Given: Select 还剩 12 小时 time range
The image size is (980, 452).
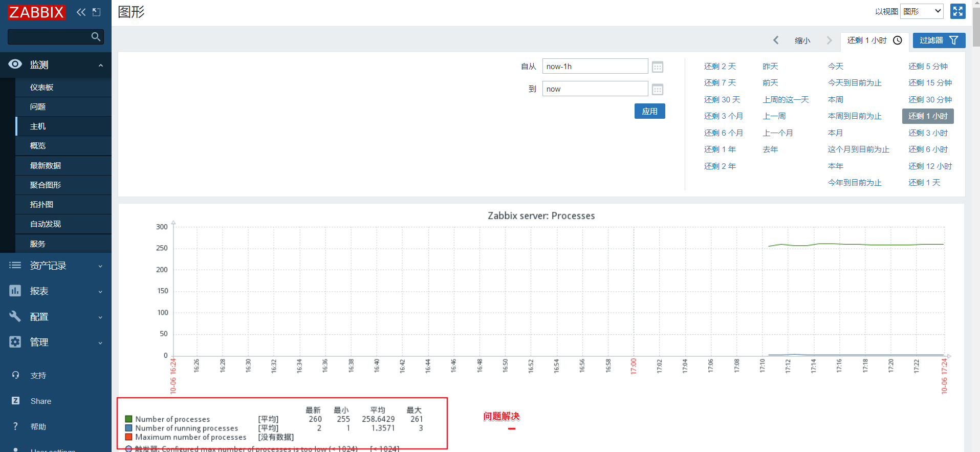Looking at the screenshot, I should [x=930, y=166].
